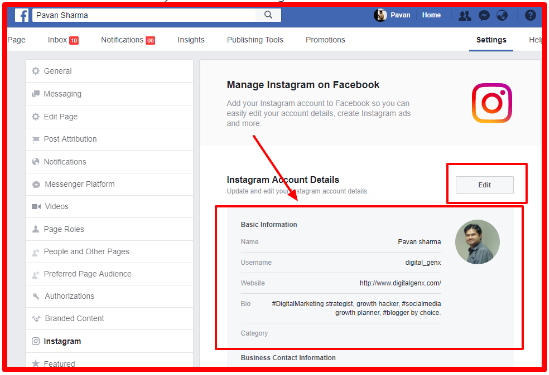Open Messenger Platform settings
549x375 pixels.
point(110,184)
